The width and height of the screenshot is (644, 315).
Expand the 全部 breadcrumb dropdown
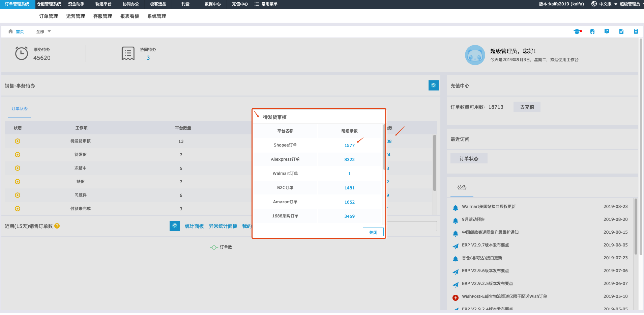(43, 31)
